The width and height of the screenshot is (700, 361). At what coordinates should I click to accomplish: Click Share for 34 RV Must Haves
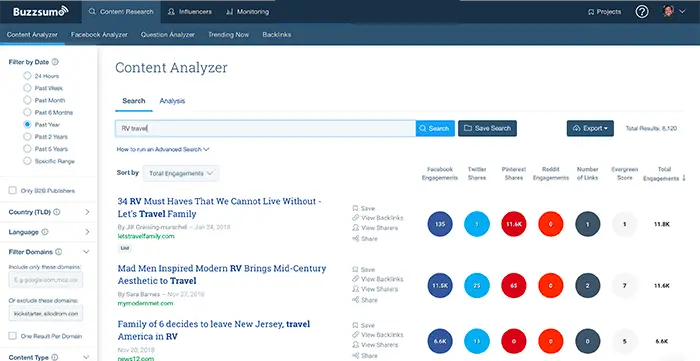coord(365,239)
